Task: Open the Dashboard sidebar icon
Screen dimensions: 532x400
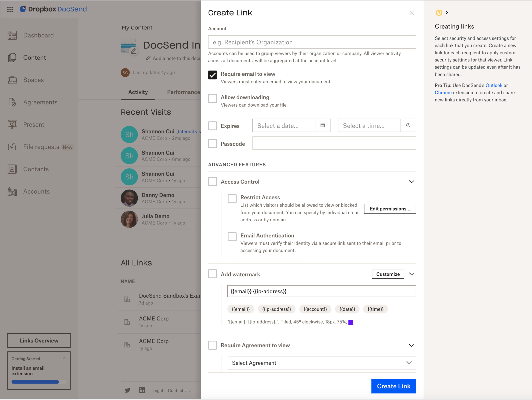Action: tap(12, 35)
